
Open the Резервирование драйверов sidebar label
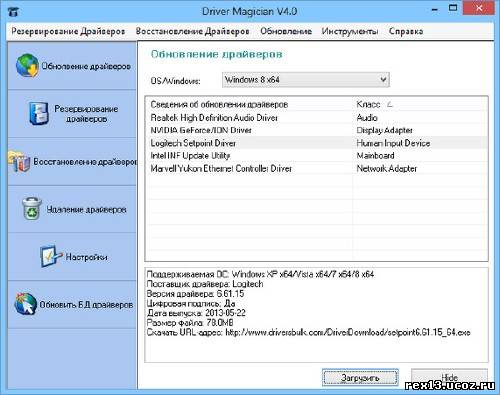point(86,114)
